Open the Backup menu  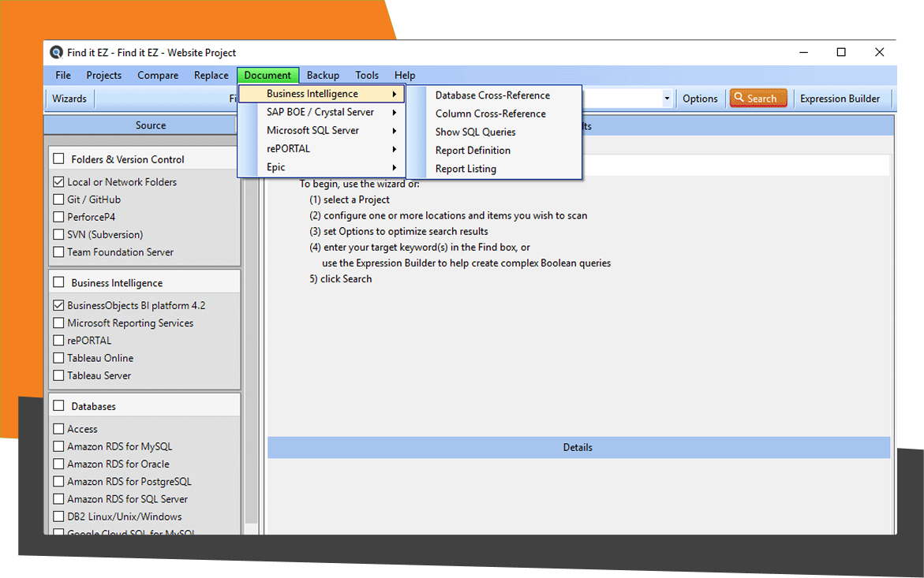coord(323,76)
